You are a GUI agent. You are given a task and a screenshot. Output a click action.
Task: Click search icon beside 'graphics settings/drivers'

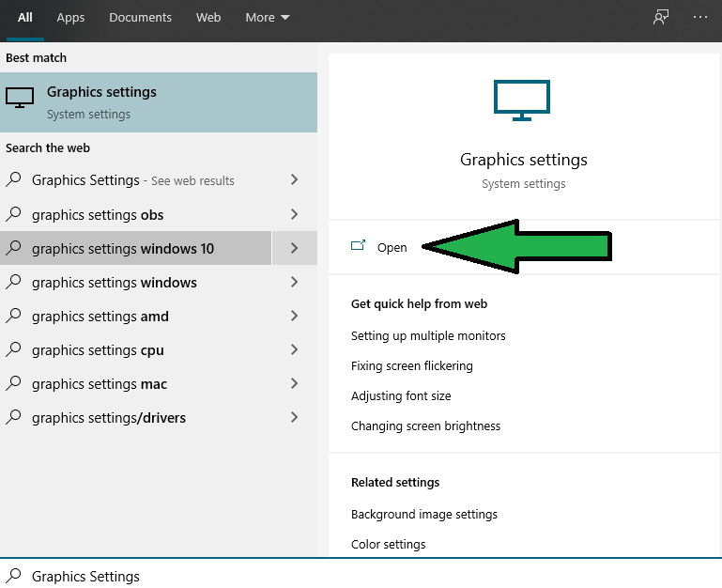tap(14, 416)
